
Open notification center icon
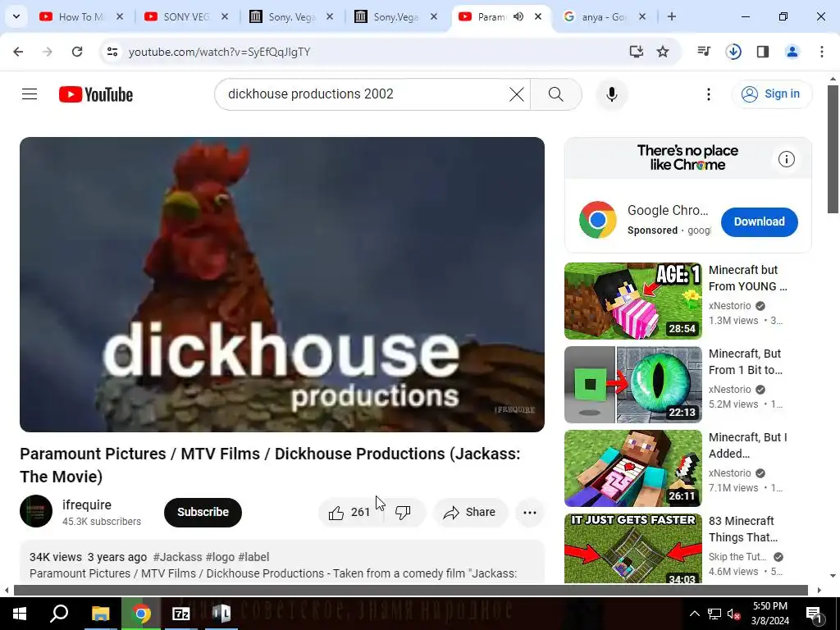click(x=814, y=614)
